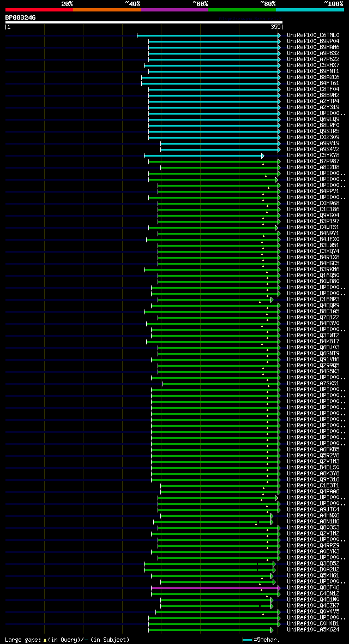Open hit UniRef100_C0H968
Viewport: 349px width, 644px height.
[x=313, y=204]
